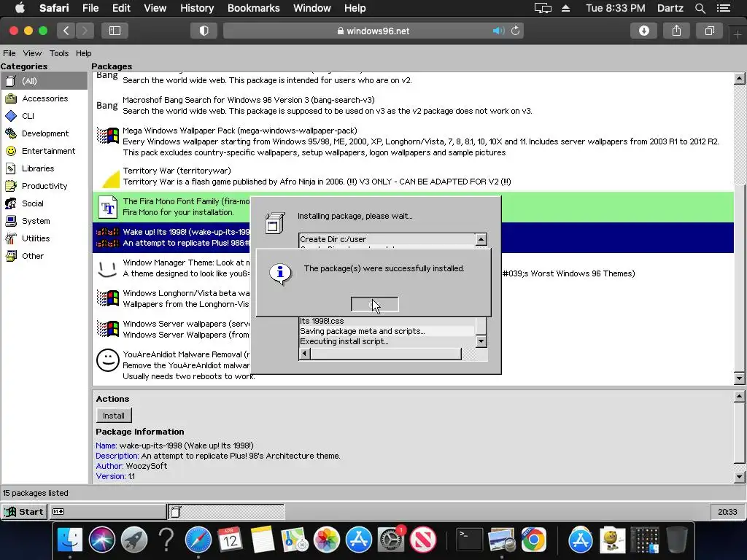The height and width of the screenshot is (560, 747).
Task: Click the Windows Longhorn/Vista wallpapers icon
Action: pos(108,298)
